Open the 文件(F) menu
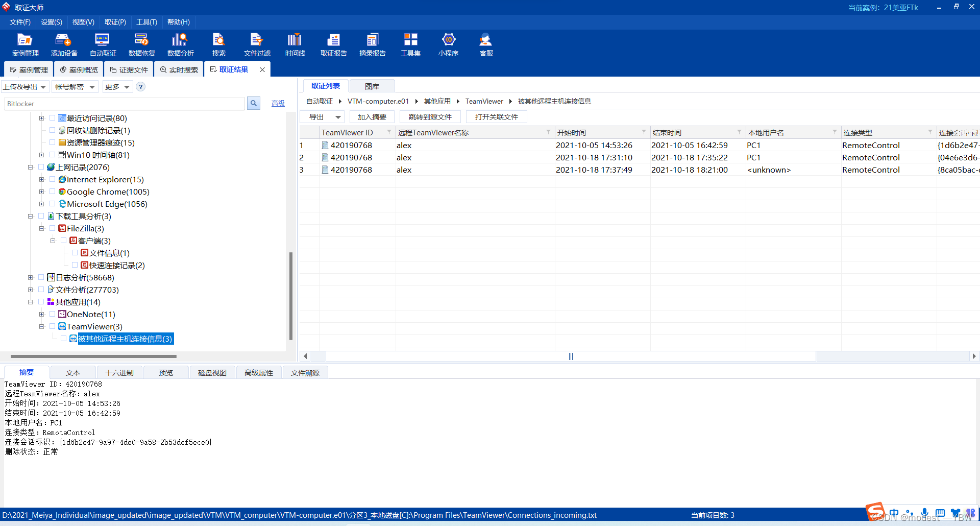The height and width of the screenshot is (526, 980). coord(20,22)
